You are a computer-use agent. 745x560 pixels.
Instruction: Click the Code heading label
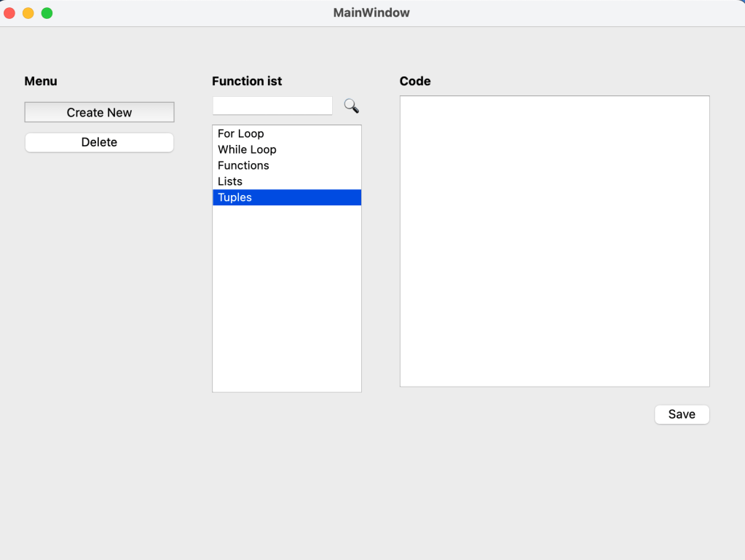pos(415,82)
